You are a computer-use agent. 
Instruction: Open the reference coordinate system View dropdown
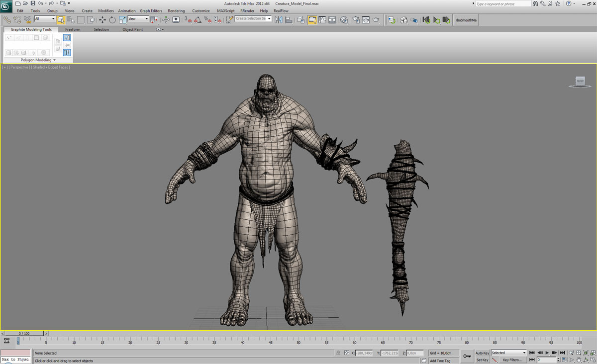point(138,19)
